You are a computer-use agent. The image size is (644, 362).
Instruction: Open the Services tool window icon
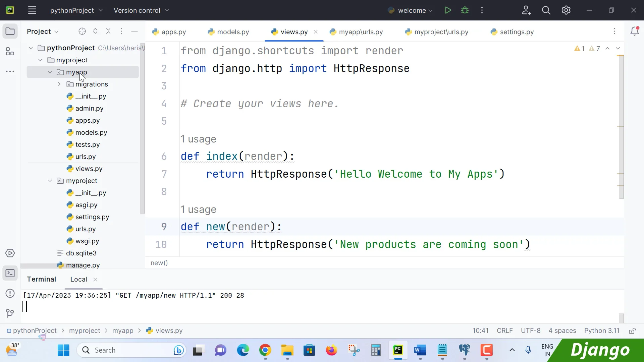tap(10, 253)
